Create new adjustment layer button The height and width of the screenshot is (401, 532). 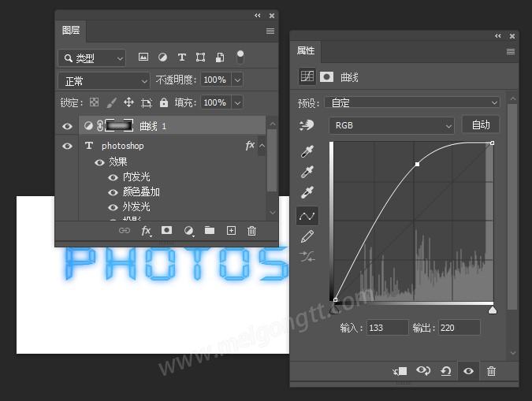[188, 231]
